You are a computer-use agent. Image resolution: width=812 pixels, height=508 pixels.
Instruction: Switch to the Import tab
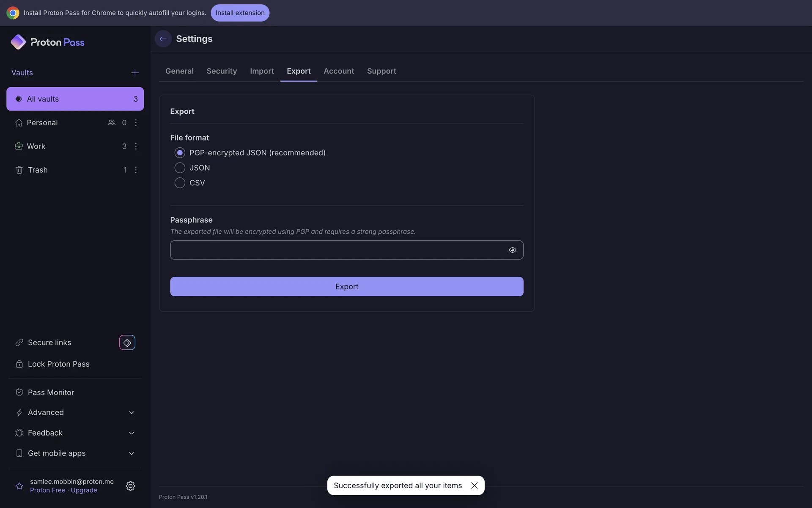(x=262, y=71)
